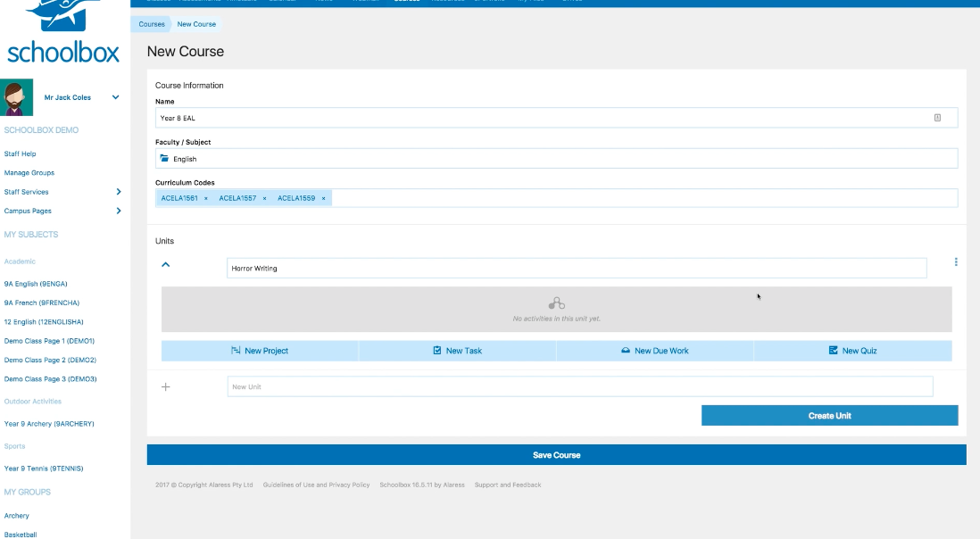The width and height of the screenshot is (980, 539).
Task: Click the Save Course button
Action: point(557,455)
